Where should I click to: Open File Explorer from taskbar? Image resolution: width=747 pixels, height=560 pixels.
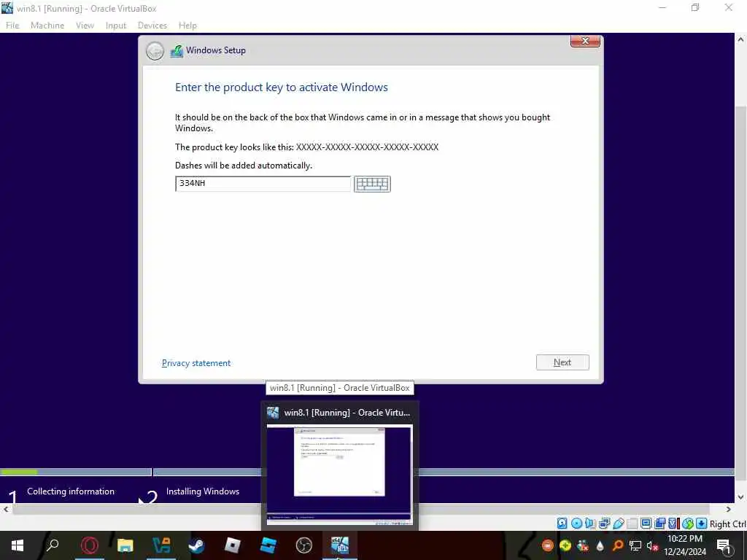click(125, 545)
